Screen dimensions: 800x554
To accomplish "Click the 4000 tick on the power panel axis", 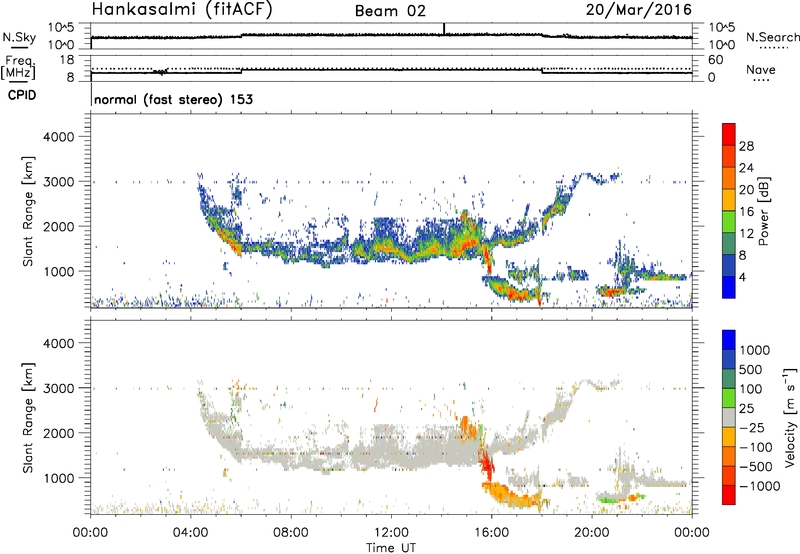I will pos(58,137).
